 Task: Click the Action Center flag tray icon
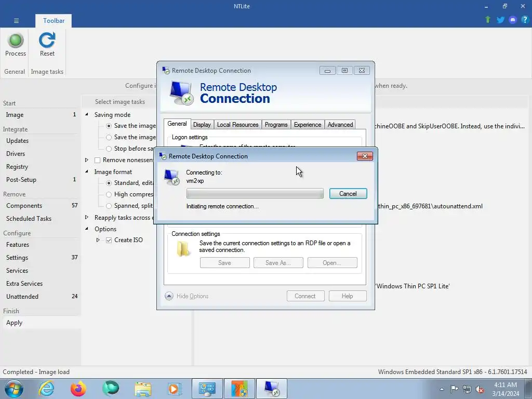[x=454, y=389]
